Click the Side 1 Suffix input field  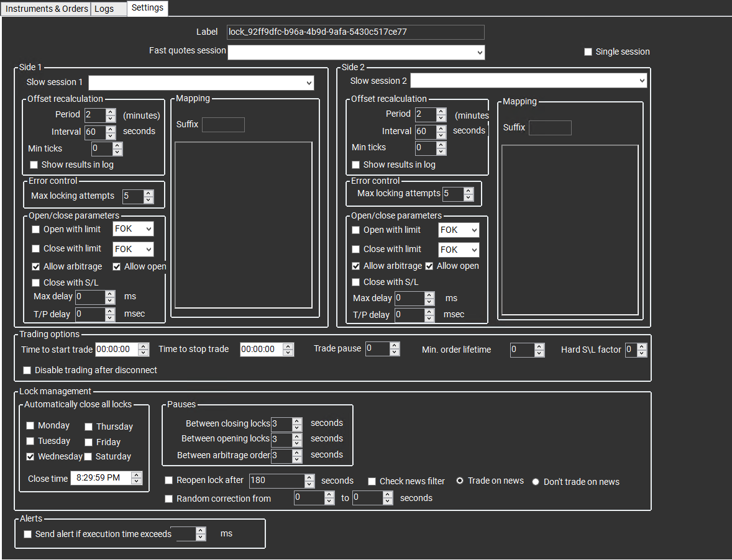click(x=223, y=125)
